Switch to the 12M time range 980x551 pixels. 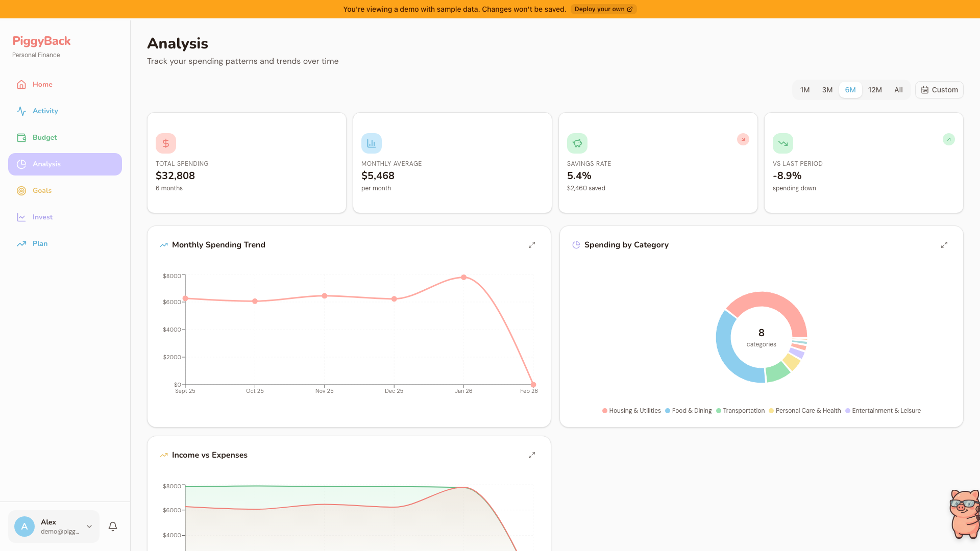[x=875, y=90]
